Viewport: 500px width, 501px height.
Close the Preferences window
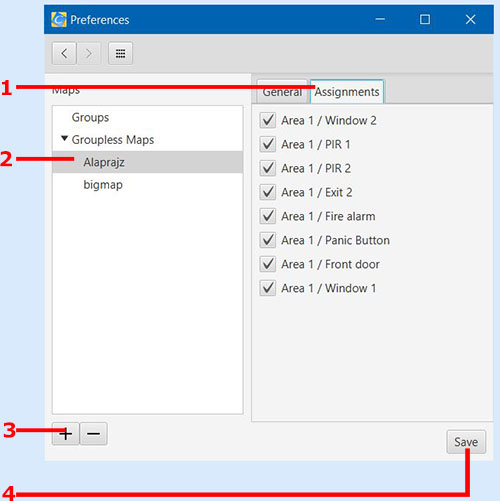pos(470,19)
